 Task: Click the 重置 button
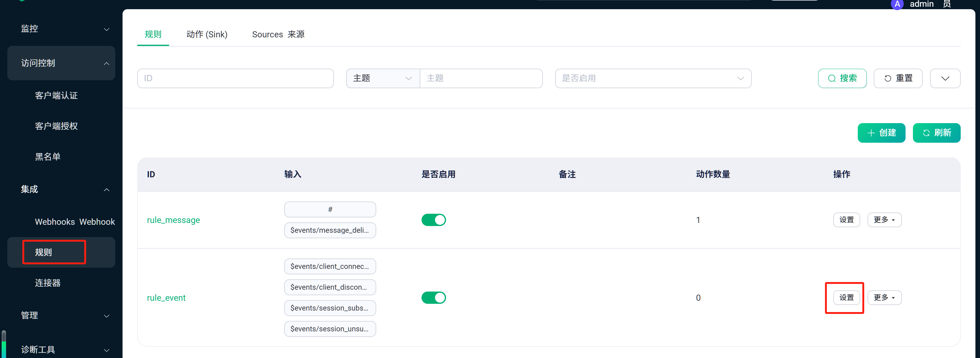click(898, 78)
